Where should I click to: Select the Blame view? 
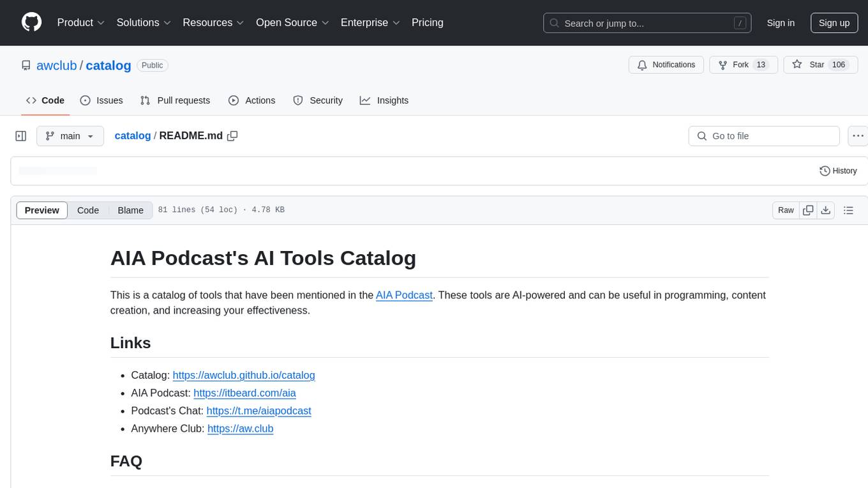[131, 210]
